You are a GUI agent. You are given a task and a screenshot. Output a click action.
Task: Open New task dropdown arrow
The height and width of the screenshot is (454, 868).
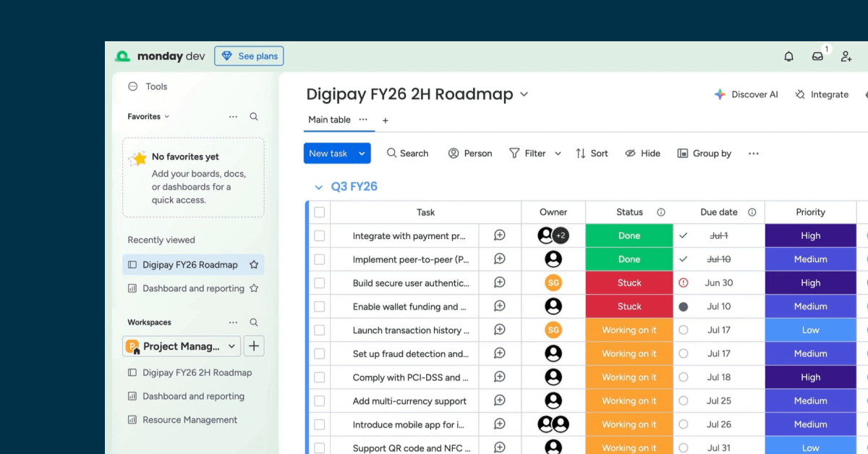[362, 153]
